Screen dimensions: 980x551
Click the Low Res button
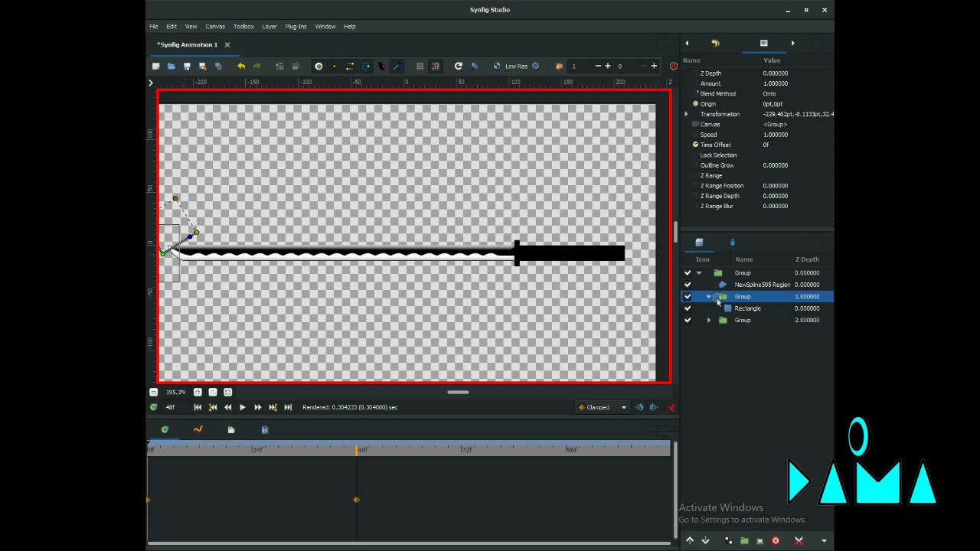(x=516, y=67)
